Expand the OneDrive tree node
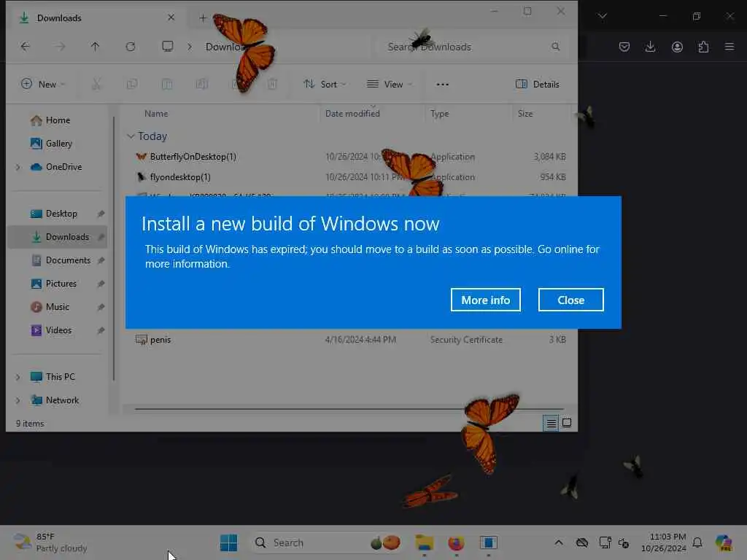The image size is (747, 560). pyautogui.click(x=18, y=167)
